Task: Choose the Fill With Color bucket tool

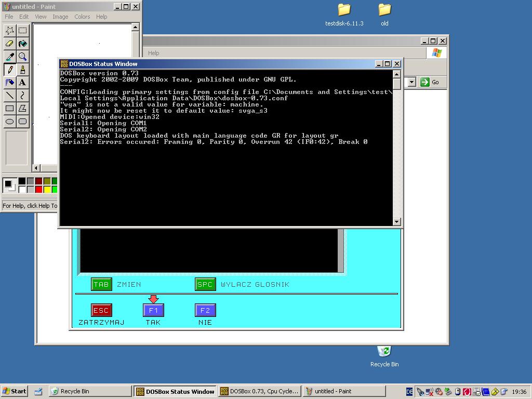Action: [x=23, y=44]
